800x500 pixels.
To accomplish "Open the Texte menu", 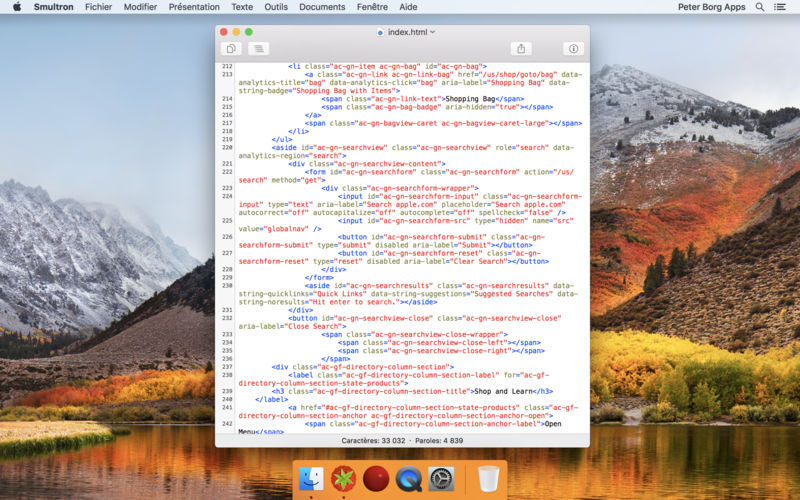I will point(242,7).
